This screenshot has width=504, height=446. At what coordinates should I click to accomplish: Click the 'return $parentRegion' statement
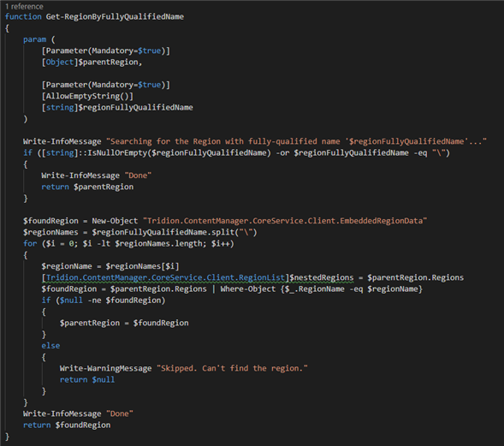point(87,187)
